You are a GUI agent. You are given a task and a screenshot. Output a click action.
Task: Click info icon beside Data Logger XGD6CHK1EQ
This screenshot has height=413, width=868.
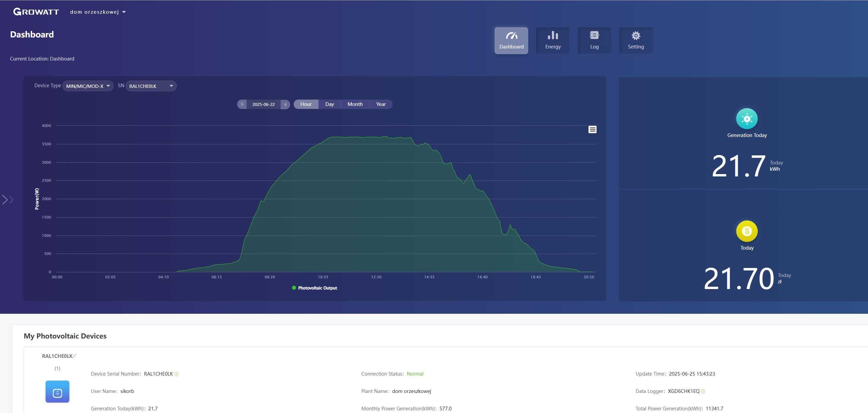tap(703, 391)
